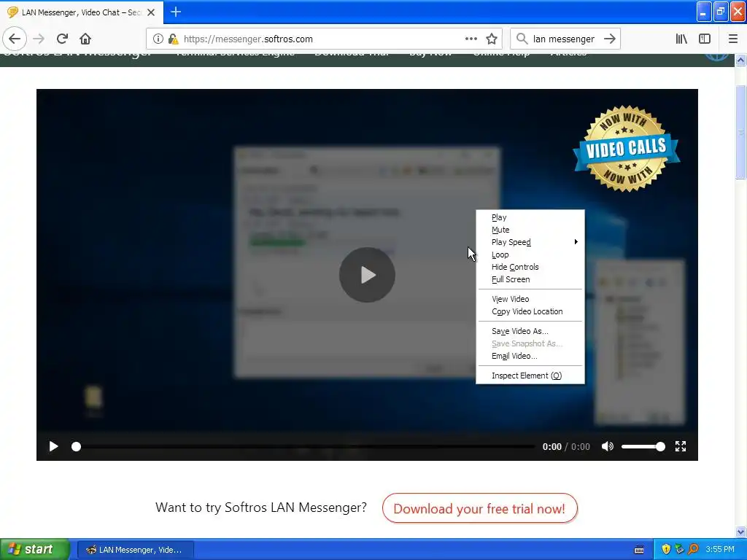Toggle Loop in the context menu
Image resolution: width=747 pixels, height=560 pixels.
pyautogui.click(x=530, y=254)
